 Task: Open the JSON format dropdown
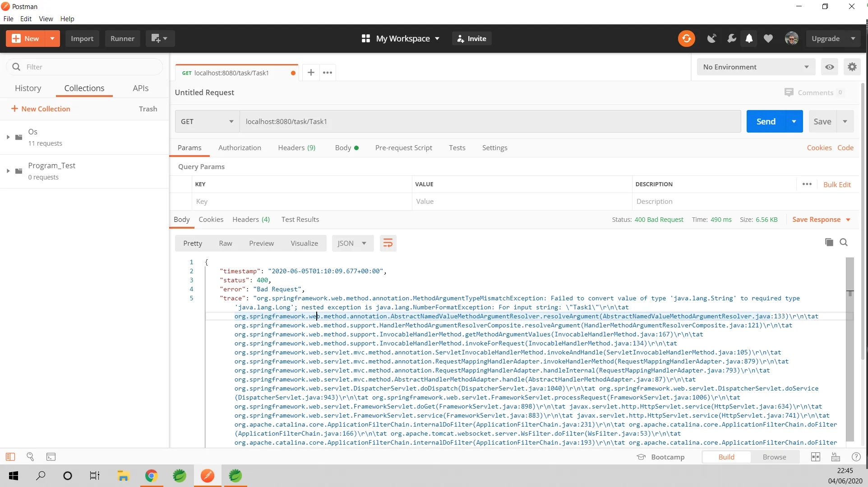[352, 243]
